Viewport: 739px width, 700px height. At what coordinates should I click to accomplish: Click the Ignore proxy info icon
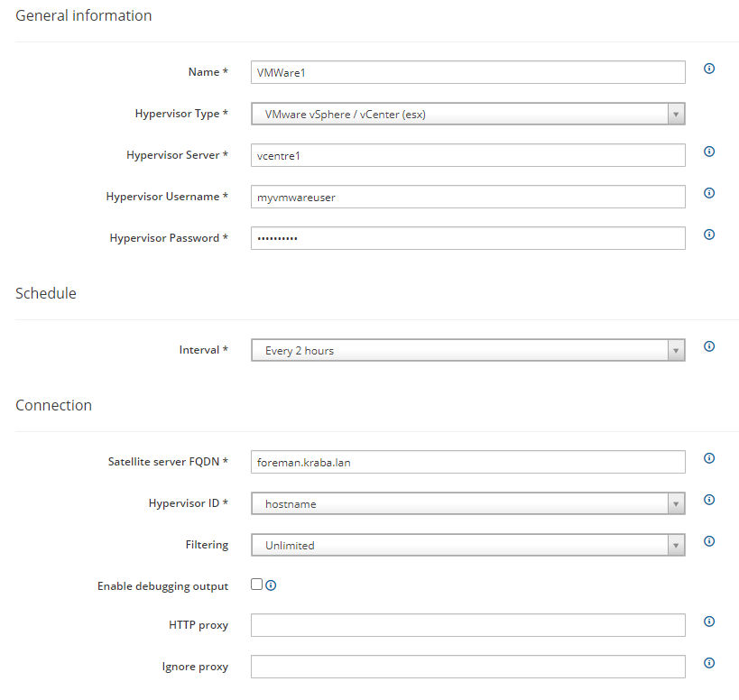click(709, 663)
